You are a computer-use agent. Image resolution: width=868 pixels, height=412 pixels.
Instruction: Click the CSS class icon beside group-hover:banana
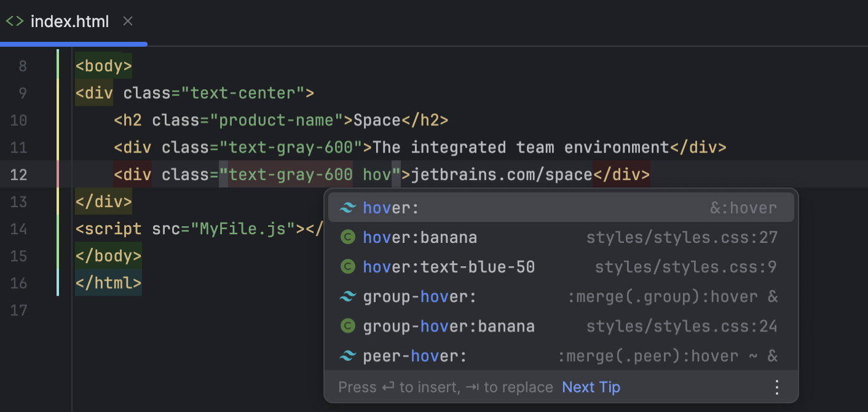coord(348,325)
